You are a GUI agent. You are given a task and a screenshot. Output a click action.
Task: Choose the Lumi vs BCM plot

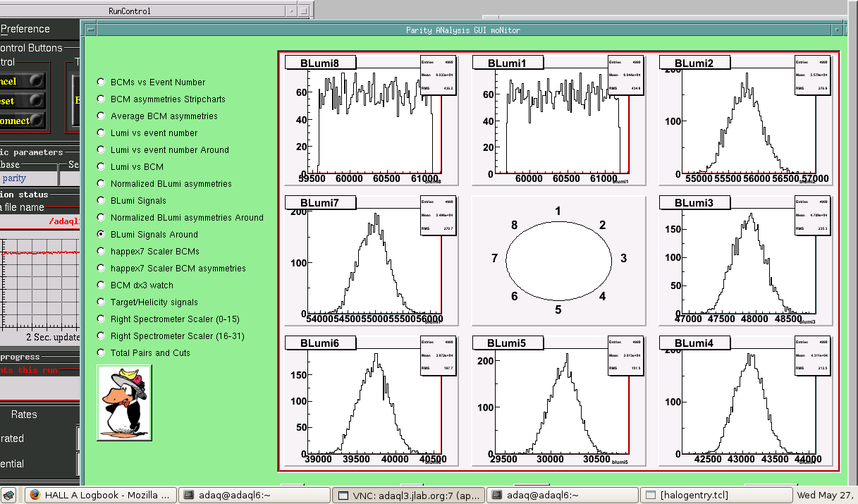pyautogui.click(x=102, y=167)
